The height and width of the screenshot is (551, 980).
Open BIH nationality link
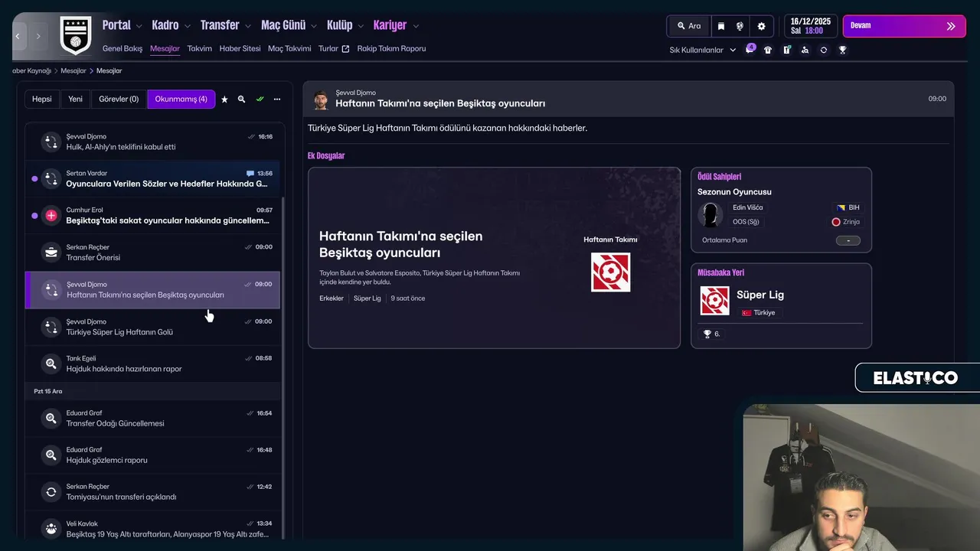click(848, 207)
